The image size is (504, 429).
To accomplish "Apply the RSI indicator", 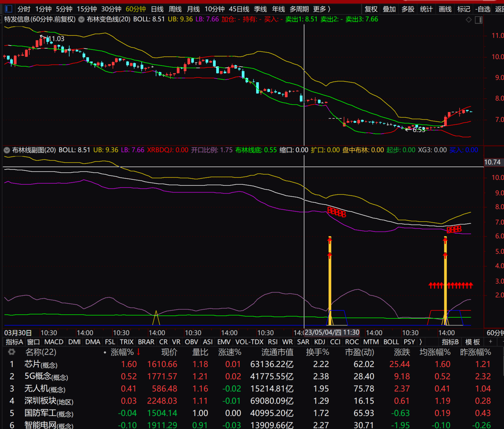I will point(273,342).
